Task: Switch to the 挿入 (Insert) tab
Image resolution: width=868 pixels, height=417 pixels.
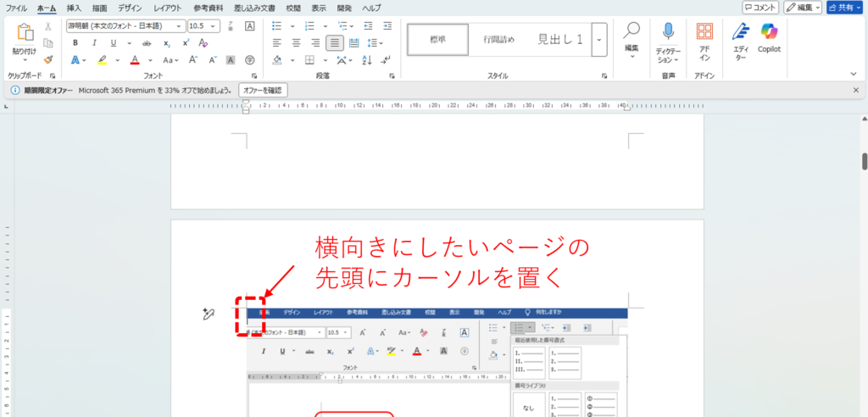Action: pyautogui.click(x=74, y=8)
